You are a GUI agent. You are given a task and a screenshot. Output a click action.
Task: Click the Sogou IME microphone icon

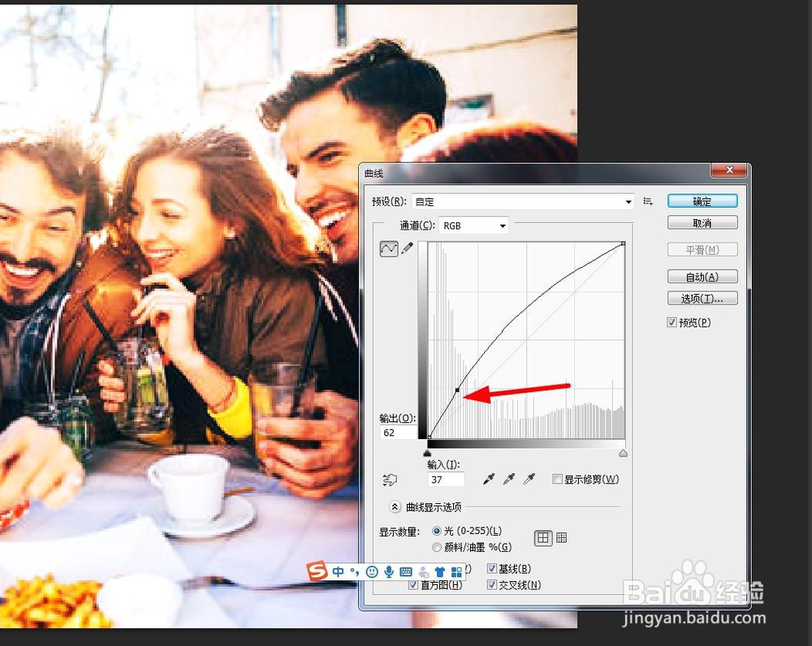(388, 571)
